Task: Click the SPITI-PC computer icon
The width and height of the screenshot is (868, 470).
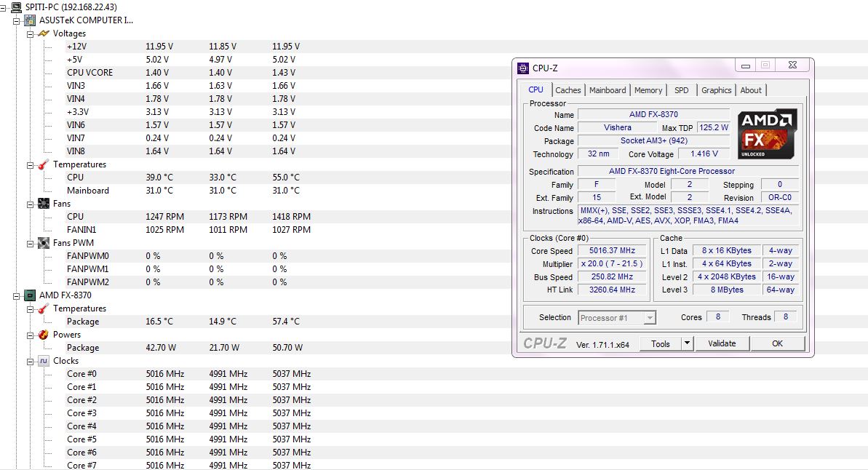Action: [17, 7]
